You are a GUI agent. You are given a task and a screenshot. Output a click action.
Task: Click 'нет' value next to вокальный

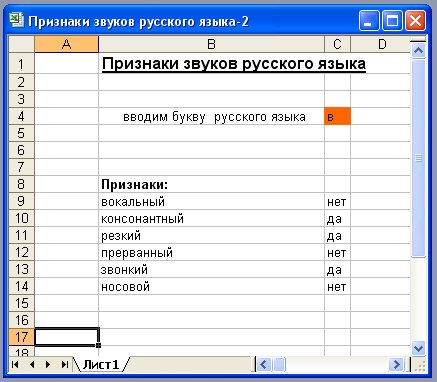click(337, 201)
